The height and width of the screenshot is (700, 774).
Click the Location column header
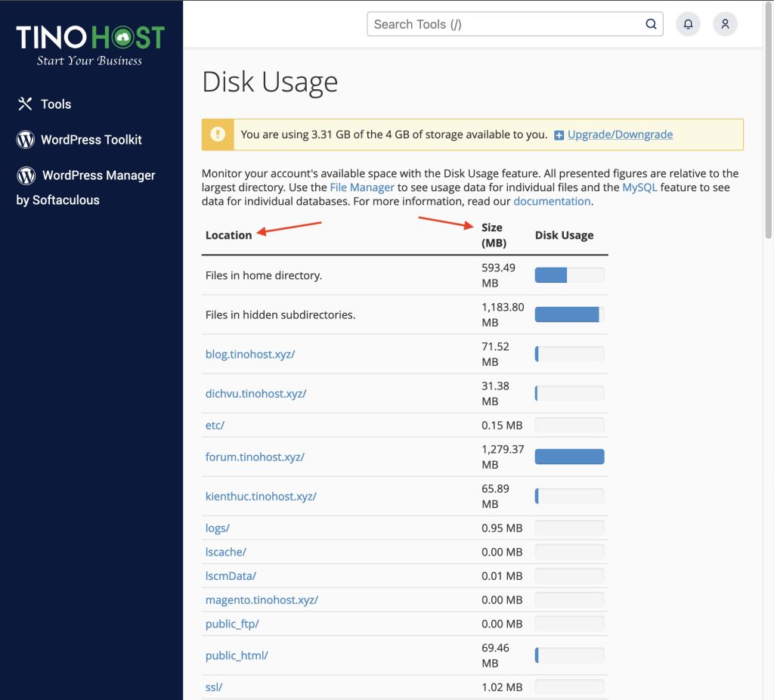228,235
